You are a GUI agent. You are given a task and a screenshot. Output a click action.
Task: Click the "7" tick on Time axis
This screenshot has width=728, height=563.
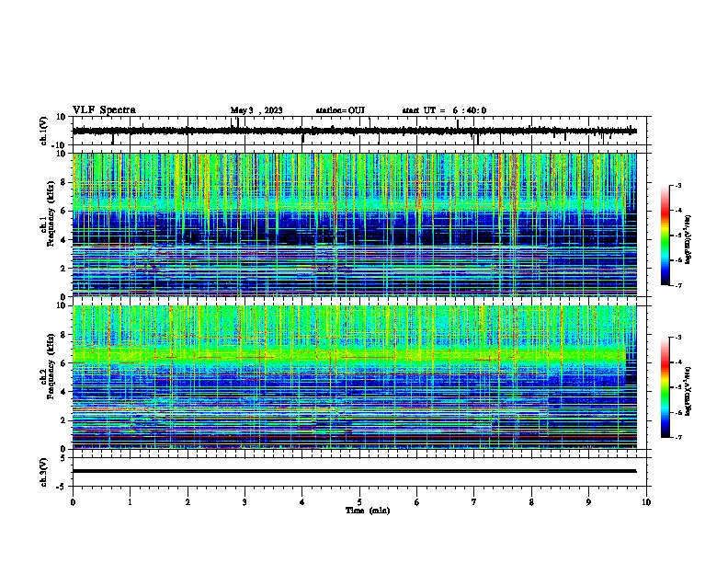pyautogui.click(x=474, y=502)
